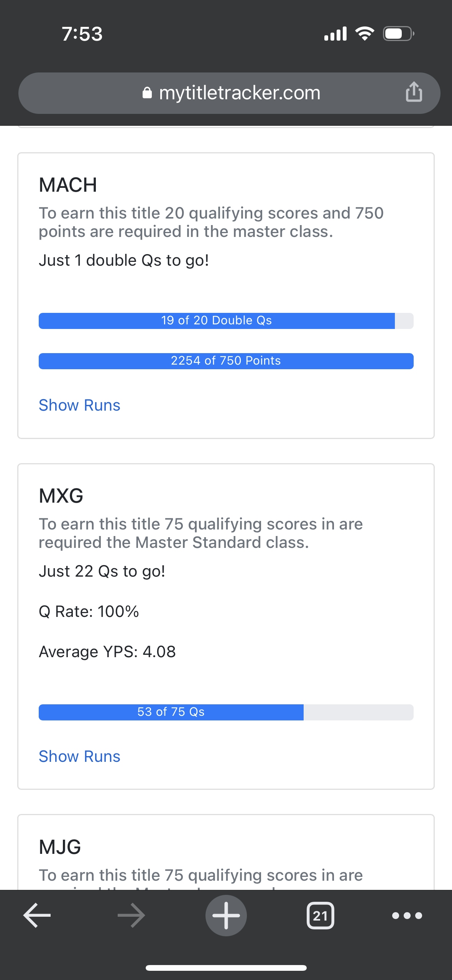Tap the MACH card heading
452x980 pixels.
pos(68,185)
